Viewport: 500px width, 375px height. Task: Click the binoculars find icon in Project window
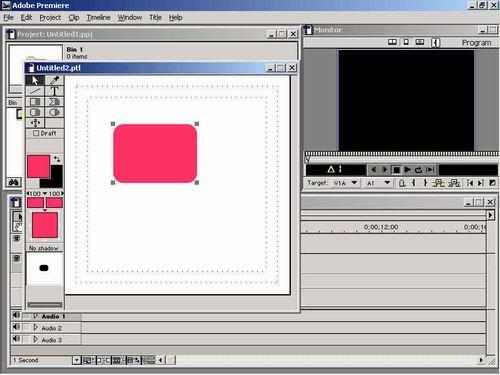point(14,182)
